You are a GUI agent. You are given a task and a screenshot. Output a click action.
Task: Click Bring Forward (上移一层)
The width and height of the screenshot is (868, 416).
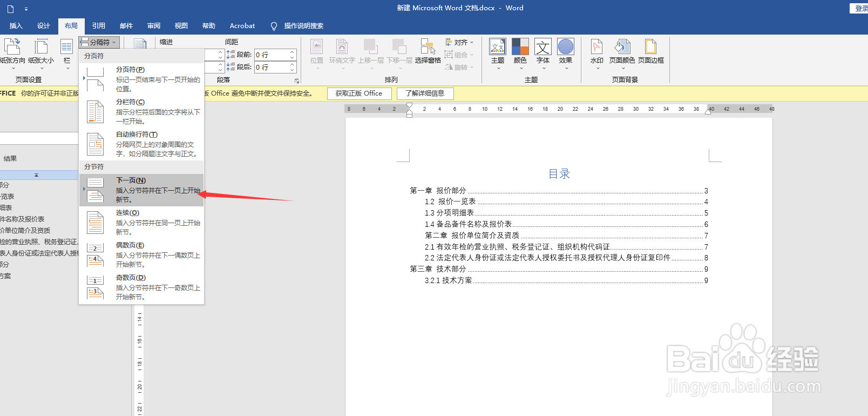coord(371,53)
